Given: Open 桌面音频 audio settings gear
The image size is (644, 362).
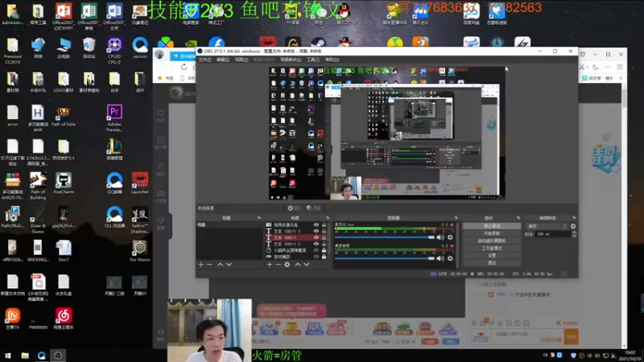Looking at the screenshot, I should 450,258.
